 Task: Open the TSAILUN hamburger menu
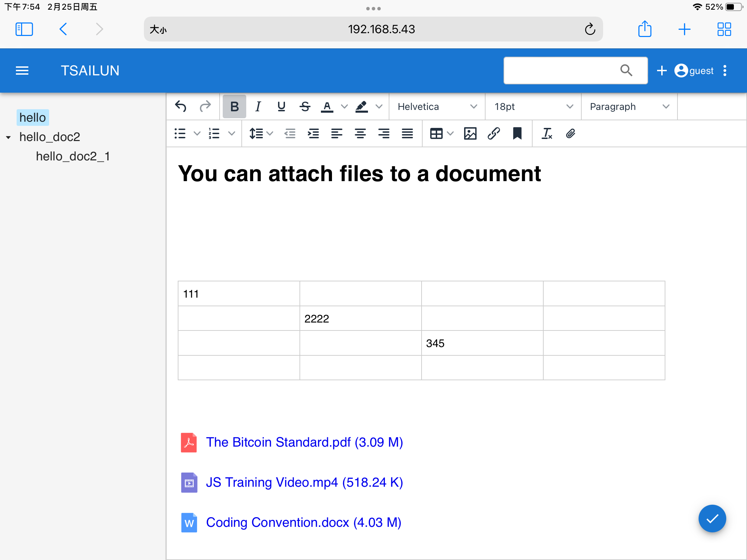point(22,71)
